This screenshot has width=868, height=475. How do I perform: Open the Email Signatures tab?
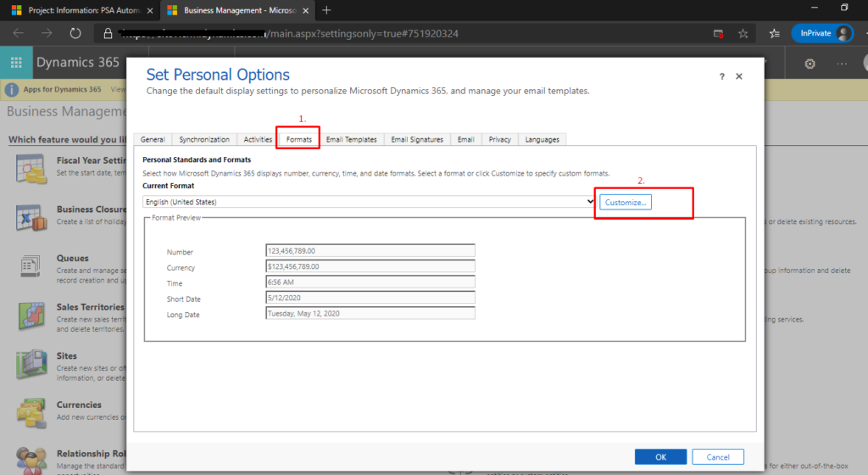[417, 139]
